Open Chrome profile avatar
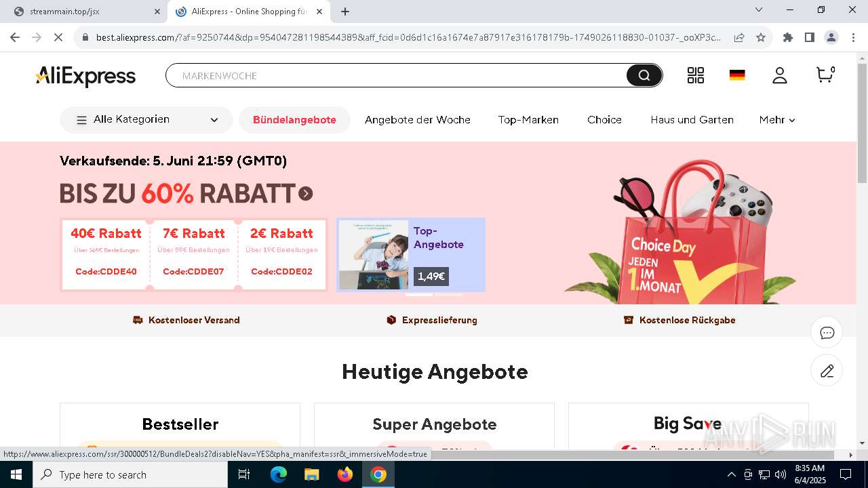The width and height of the screenshot is (868, 488). (x=831, y=37)
